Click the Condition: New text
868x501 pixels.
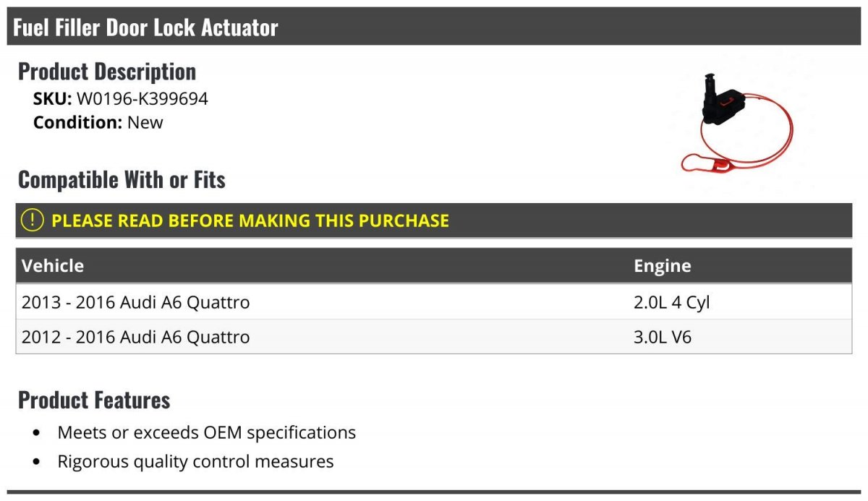pyautogui.click(x=98, y=122)
